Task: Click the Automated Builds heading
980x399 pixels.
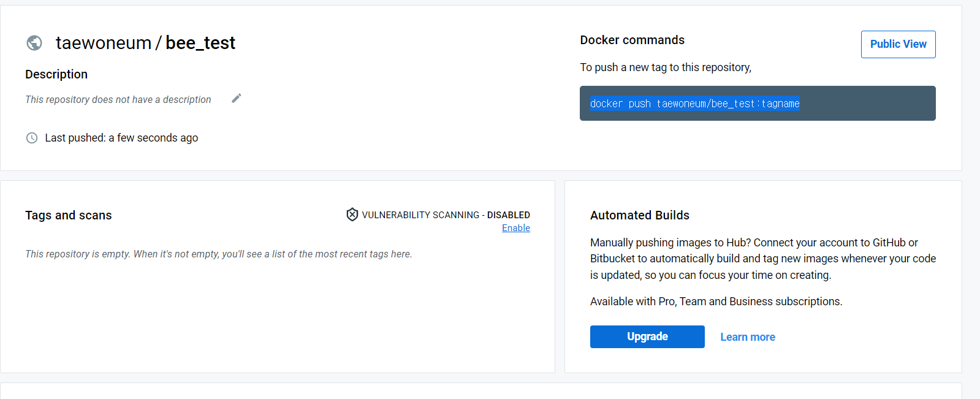Action: click(x=640, y=215)
